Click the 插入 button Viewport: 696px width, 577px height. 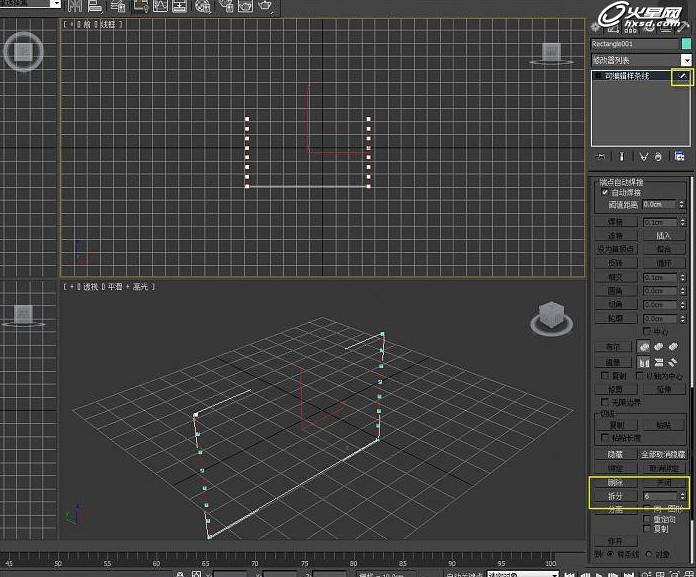click(x=663, y=235)
